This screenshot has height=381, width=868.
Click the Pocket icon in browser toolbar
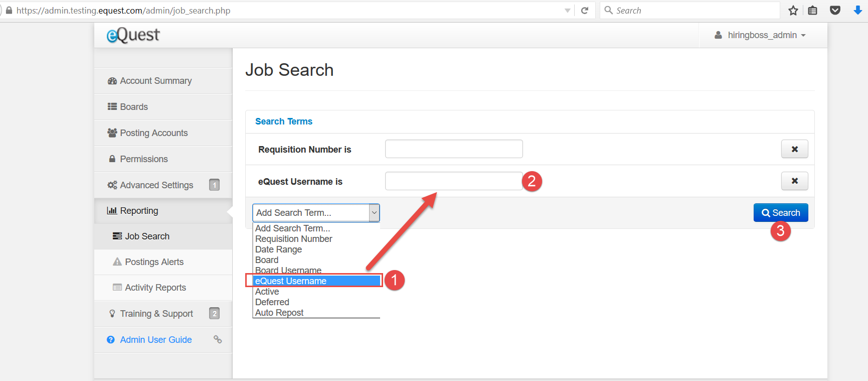pyautogui.click(x=835, y=11)
